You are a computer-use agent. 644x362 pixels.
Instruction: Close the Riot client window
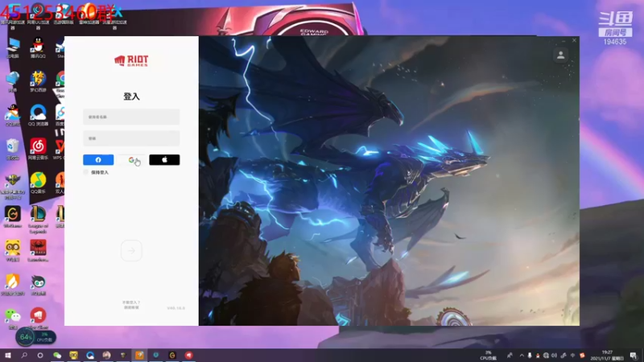574,40
